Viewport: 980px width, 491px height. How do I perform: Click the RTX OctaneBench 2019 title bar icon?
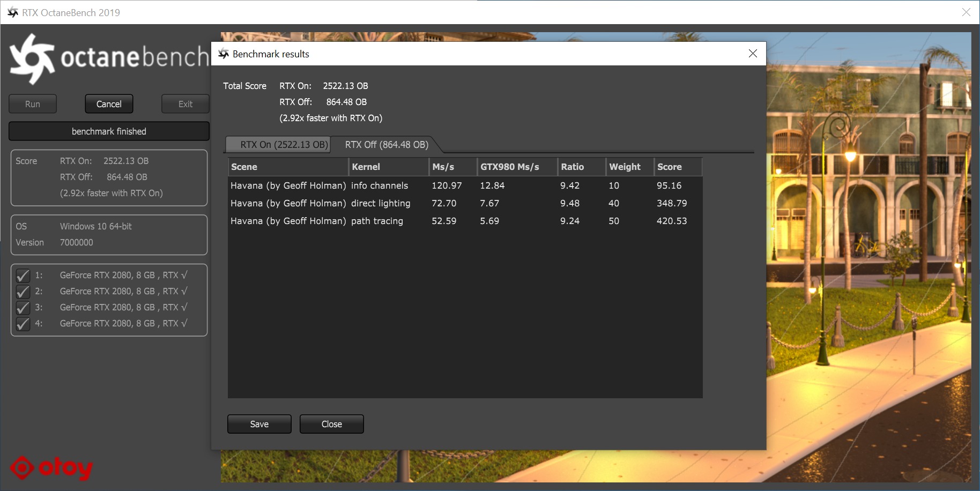[13, 12]
